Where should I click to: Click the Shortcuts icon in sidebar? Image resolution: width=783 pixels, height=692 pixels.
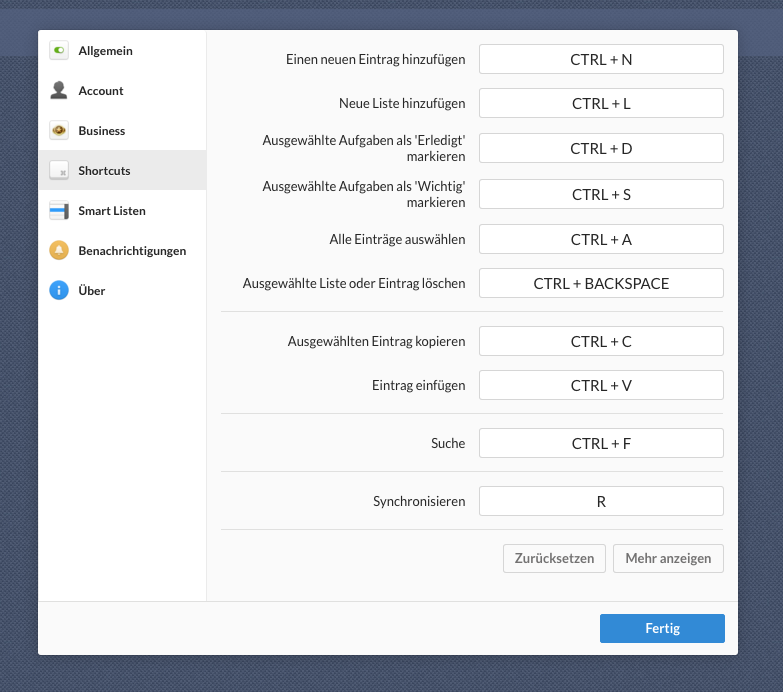tap(59, 170)
